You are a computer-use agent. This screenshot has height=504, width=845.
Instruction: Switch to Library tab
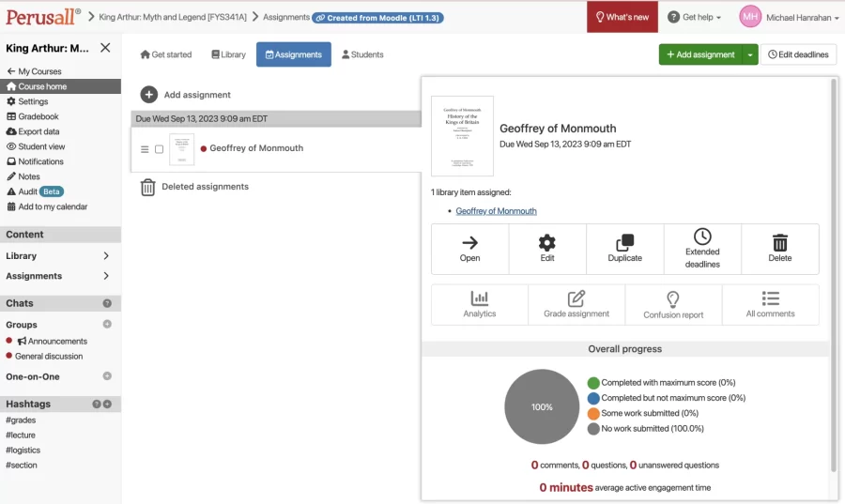[x=228, y=54]
